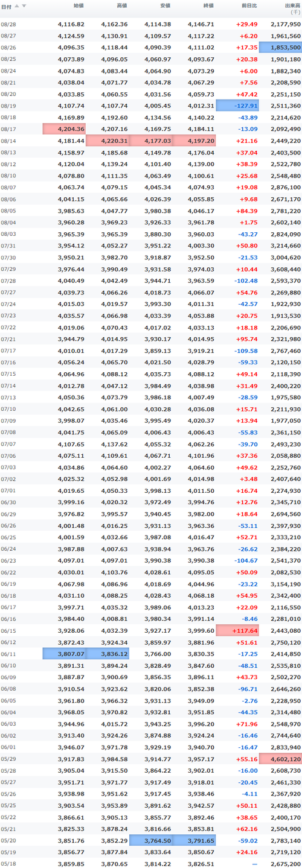Click the 日付 column header
The width and height of the screenshot is (302, 868).
pos(7,6)
